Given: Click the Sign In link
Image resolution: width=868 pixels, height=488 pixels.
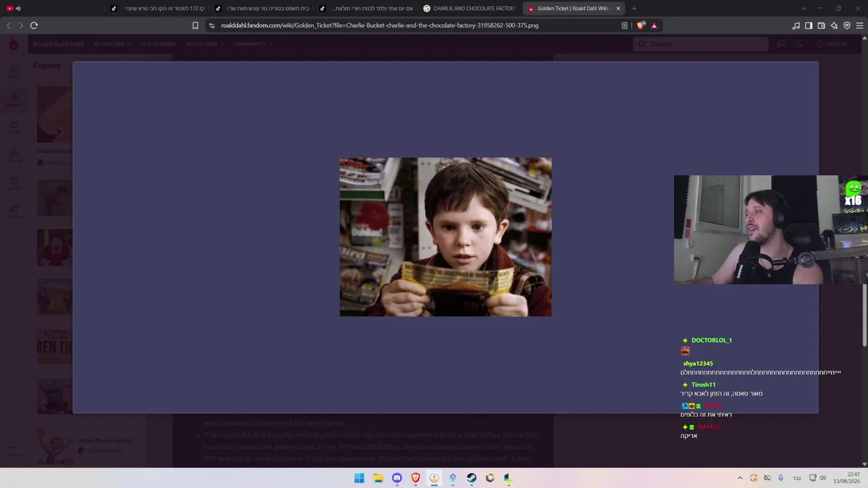Looking at the screenshot, I should coord(831,44).
